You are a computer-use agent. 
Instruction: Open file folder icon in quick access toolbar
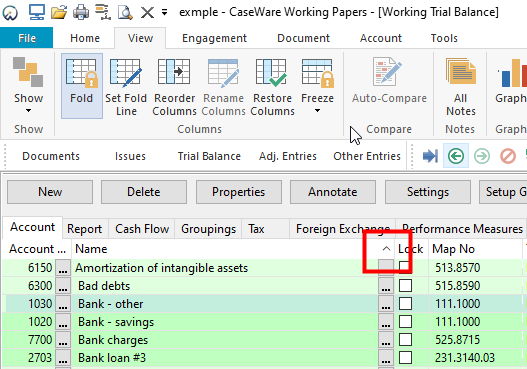click(59, 13)
